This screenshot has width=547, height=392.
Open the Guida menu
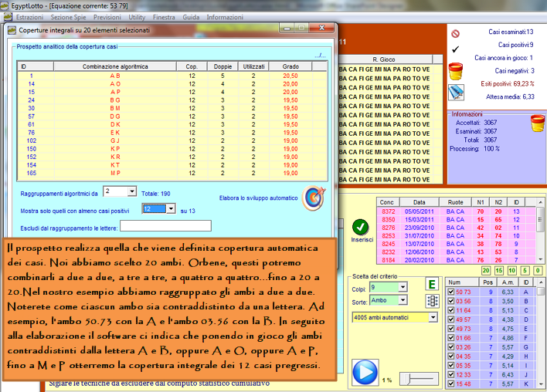coord(191,17)
